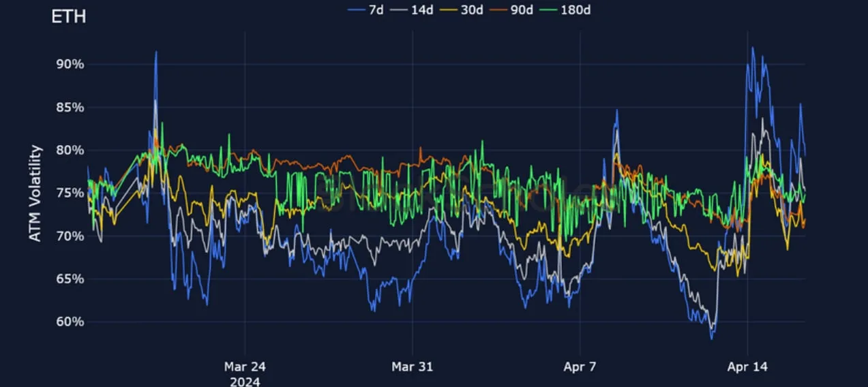Click the 85% y-axis tick label
The width and height of the screenshot is (868, 387).
pyautogui.click(x=69, y=107)
